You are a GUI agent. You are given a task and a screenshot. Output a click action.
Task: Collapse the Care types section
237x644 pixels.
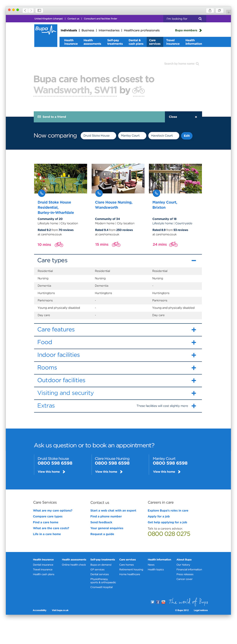coord(194,260)
